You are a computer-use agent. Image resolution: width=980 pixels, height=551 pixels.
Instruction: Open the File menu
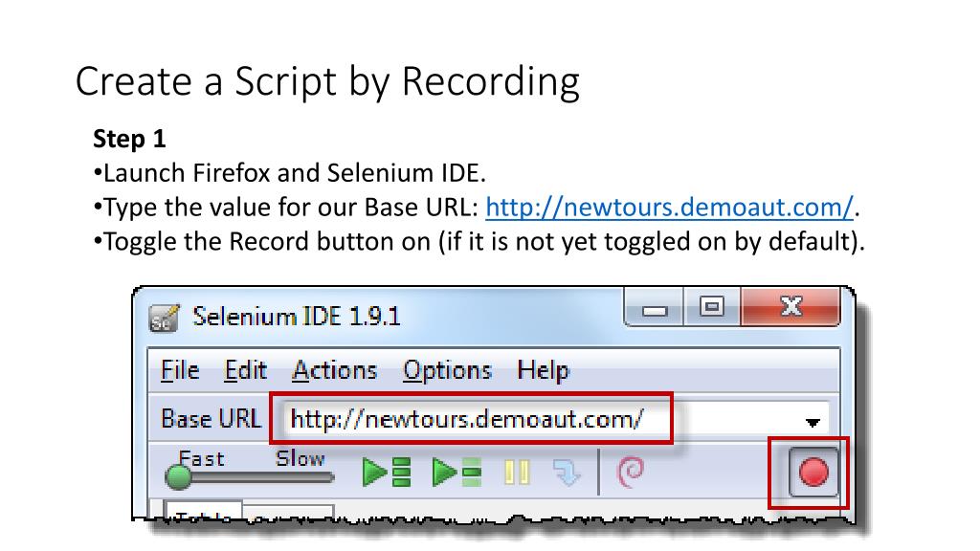pyautogui.click(x=180, y=370)
